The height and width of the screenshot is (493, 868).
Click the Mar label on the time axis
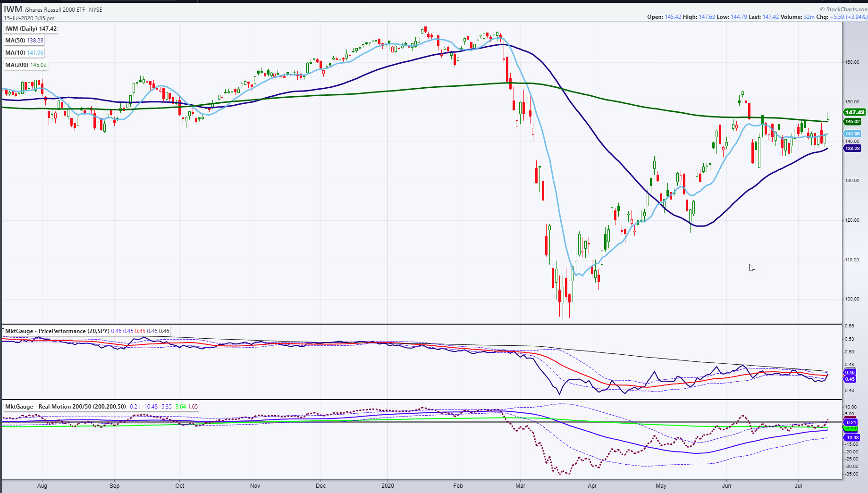click(520, 486)
